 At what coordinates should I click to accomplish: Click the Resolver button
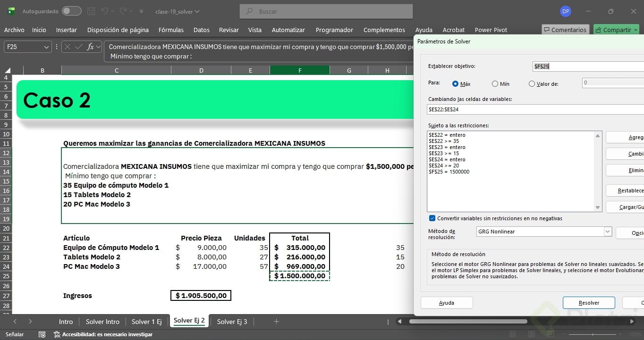(x=589, y=303)
